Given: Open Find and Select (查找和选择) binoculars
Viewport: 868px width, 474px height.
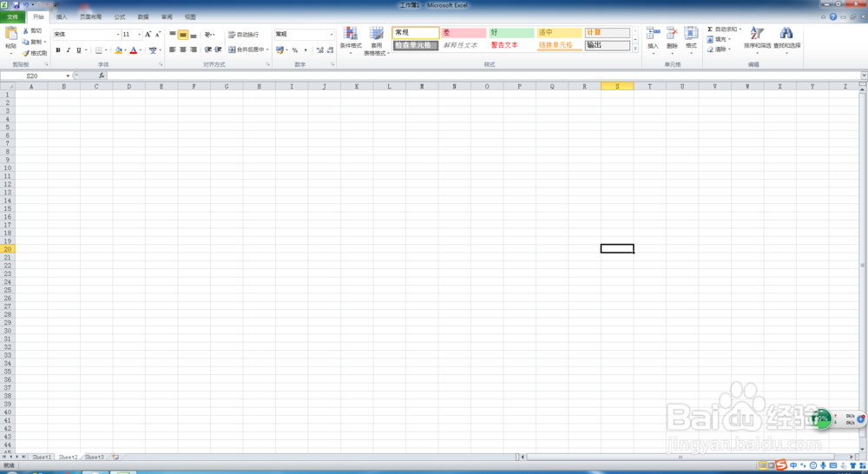Looking at the screenshot, I should (x=786, y=39).
